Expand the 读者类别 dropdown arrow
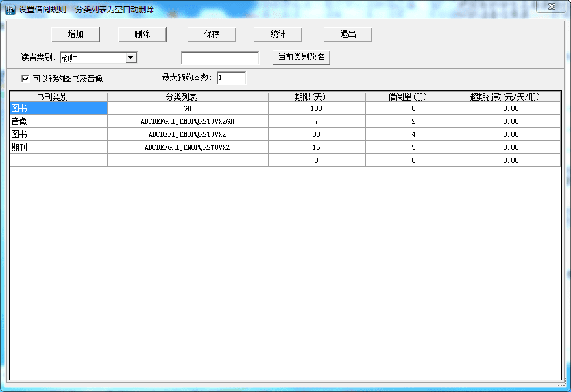Viewport: 571px width, 392px height. click(x=131, y=58)
